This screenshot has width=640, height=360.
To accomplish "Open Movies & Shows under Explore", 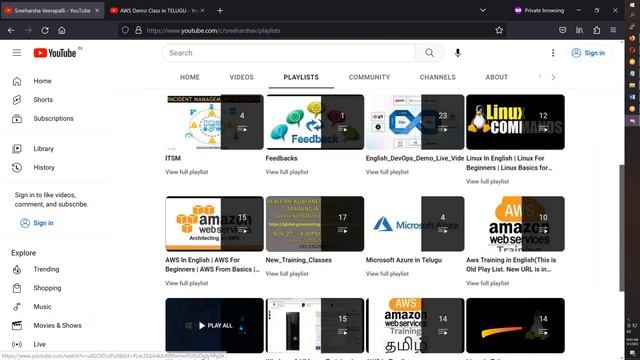I will click(x=57, y=325).
